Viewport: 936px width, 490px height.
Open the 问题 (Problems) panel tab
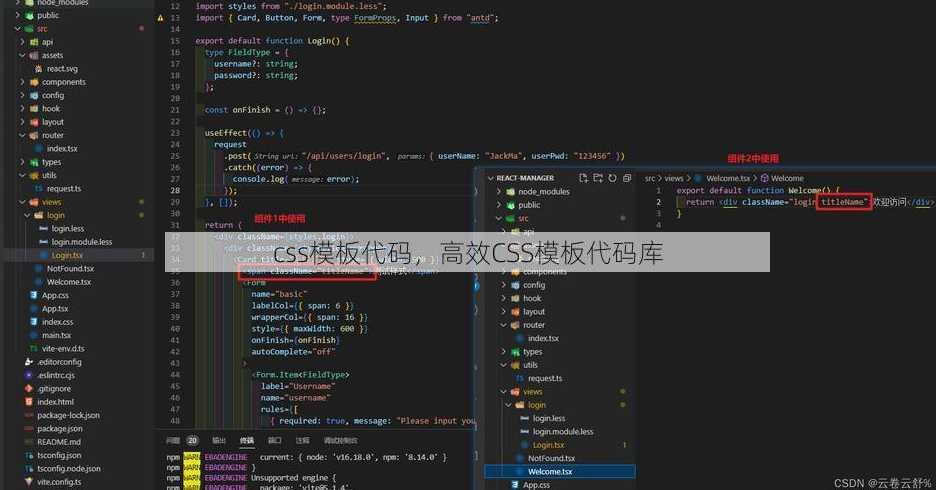[173, 440]
